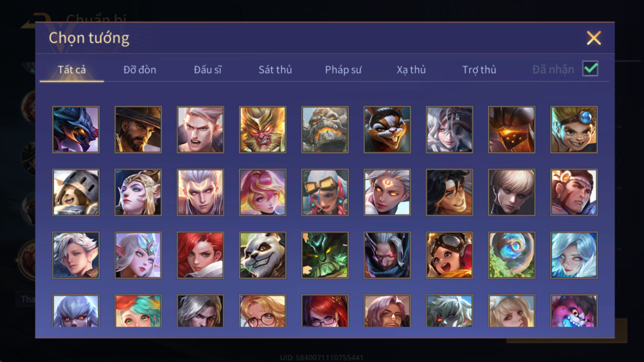The width and height of the screenshot is (644, 362).
Task: Choose the red-haired woman hero portrait
Action: [200, 255]
